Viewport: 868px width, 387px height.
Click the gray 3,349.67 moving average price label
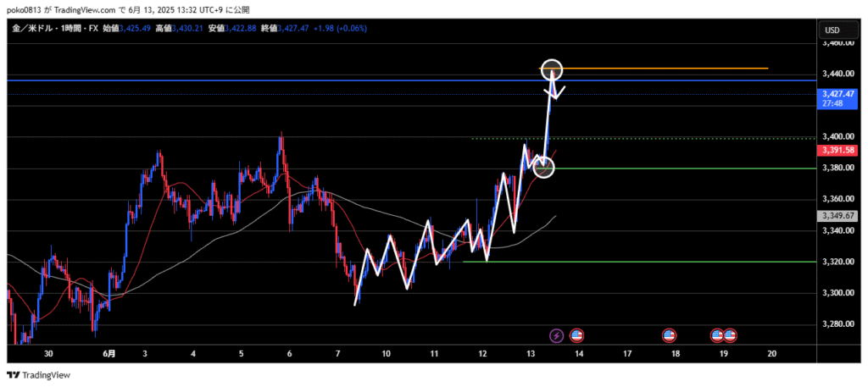pyautogui.click(x=837, y=216)
